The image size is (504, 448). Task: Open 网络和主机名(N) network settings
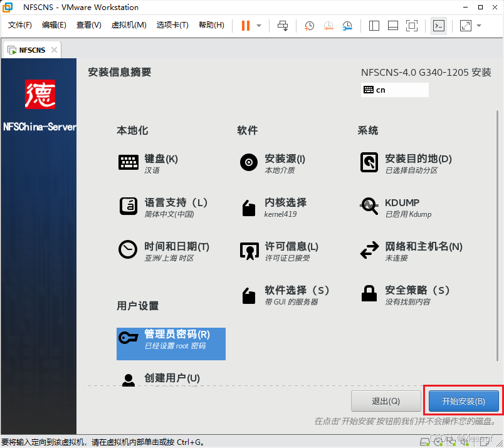[411, 251]
